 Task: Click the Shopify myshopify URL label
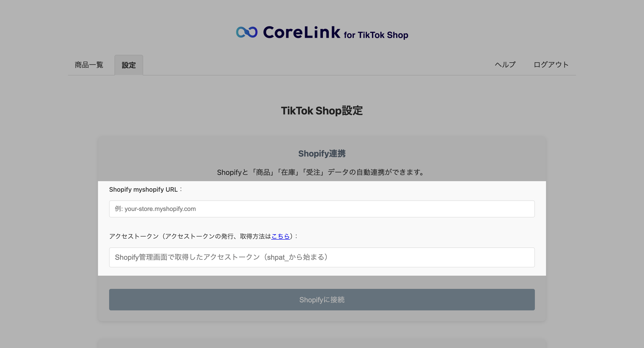pyautogui.click(x=143, y=189)
